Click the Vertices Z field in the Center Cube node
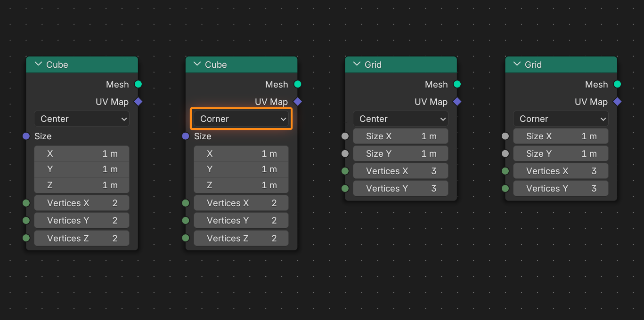 pos(82,238)
